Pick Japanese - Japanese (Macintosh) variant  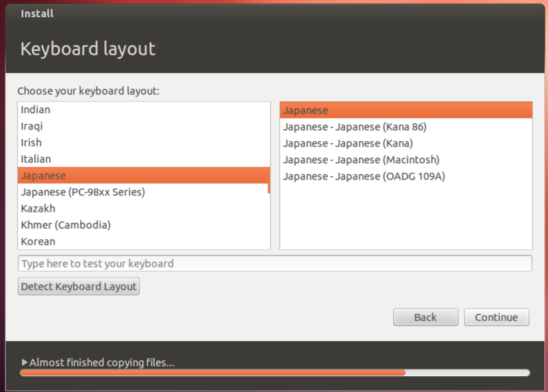tap(406, 160)
